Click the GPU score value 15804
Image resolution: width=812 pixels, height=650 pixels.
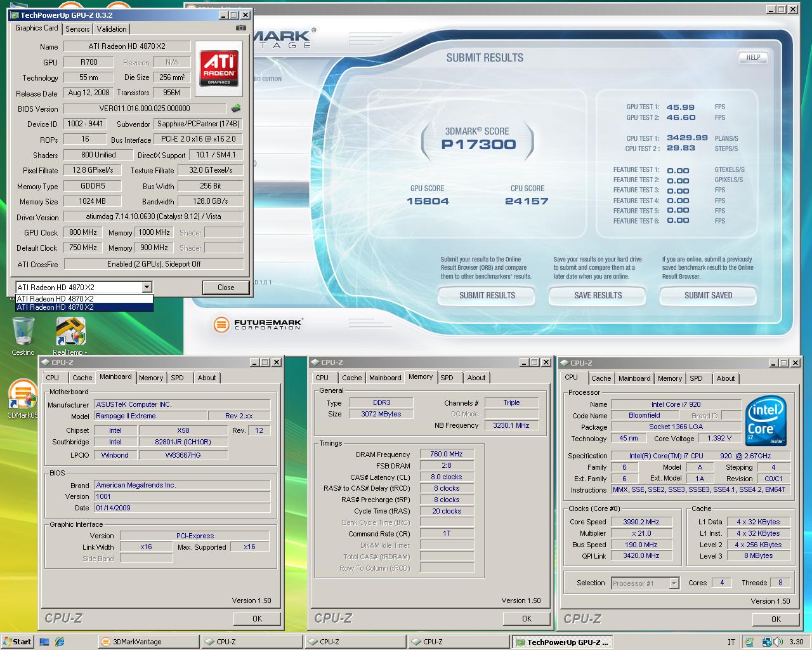pyautogui.click(x=428, y=201)
